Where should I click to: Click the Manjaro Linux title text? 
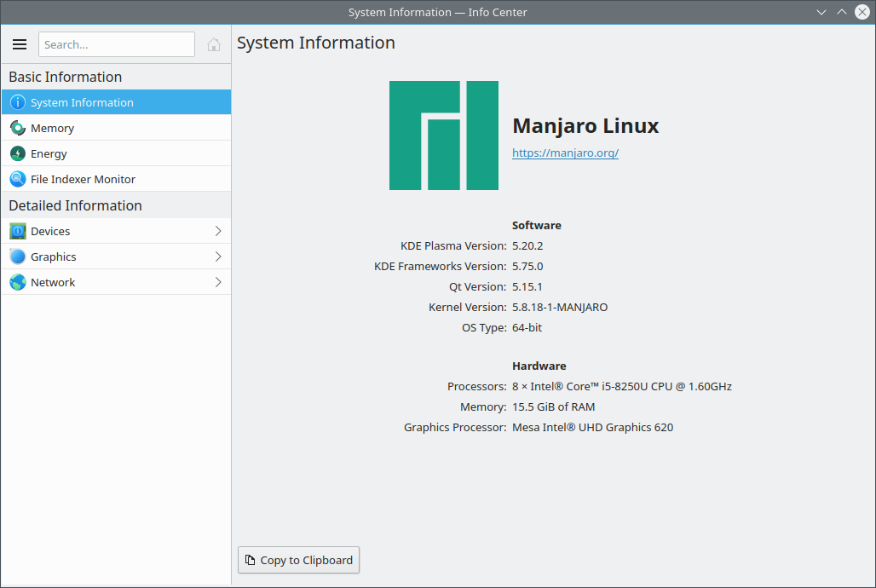(x=585, y=126)
